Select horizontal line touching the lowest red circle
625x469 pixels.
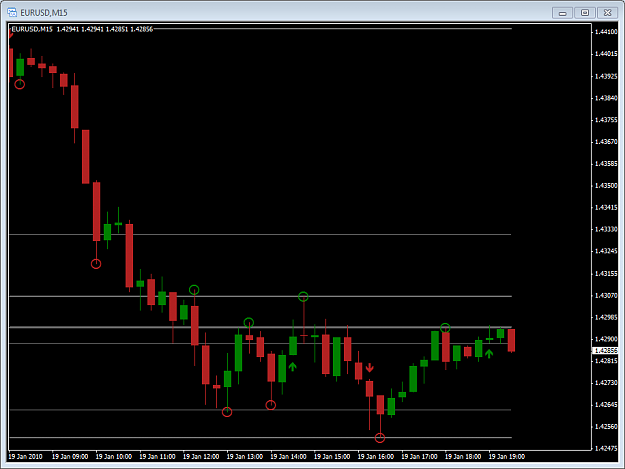260,438
